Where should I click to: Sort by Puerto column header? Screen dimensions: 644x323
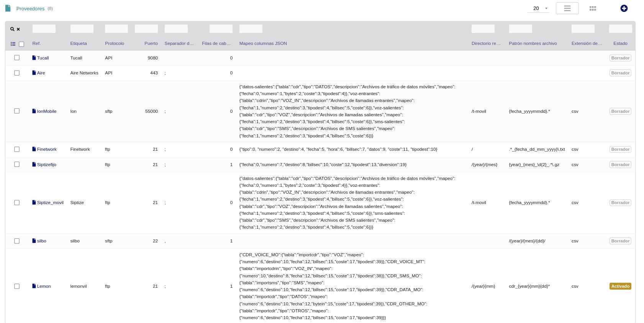pyautogui.click(x=151, y=43)
